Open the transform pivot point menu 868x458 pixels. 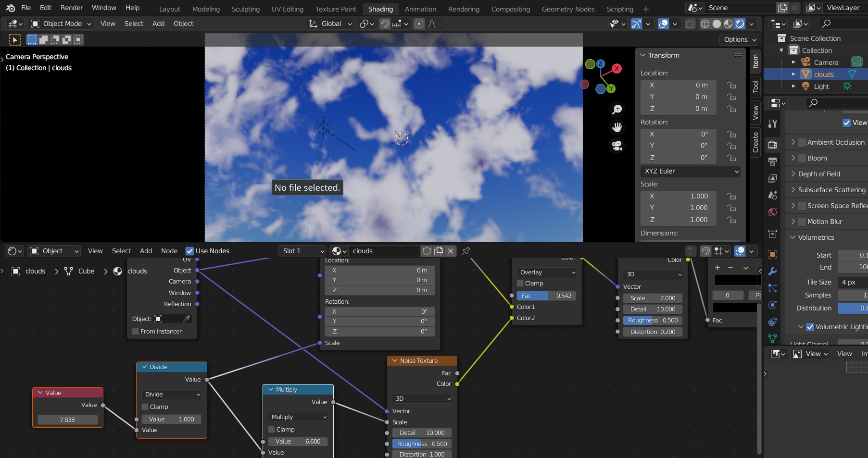[x=366, y=24]
